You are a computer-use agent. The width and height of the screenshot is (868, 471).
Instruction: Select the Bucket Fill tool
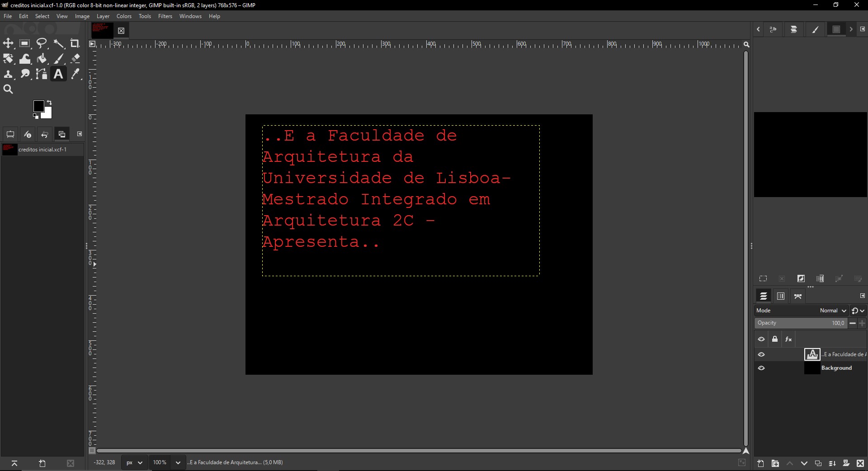42,59
